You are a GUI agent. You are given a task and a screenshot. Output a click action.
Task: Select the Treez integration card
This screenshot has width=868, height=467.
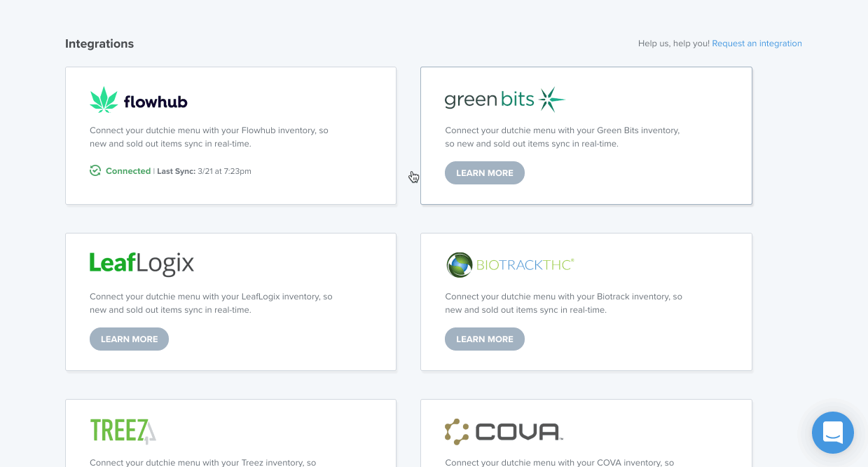(231, 433)
